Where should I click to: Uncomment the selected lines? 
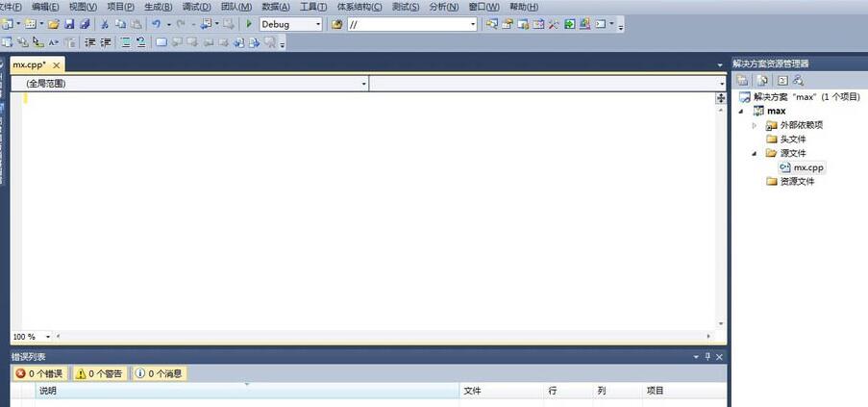pos(141,42)
